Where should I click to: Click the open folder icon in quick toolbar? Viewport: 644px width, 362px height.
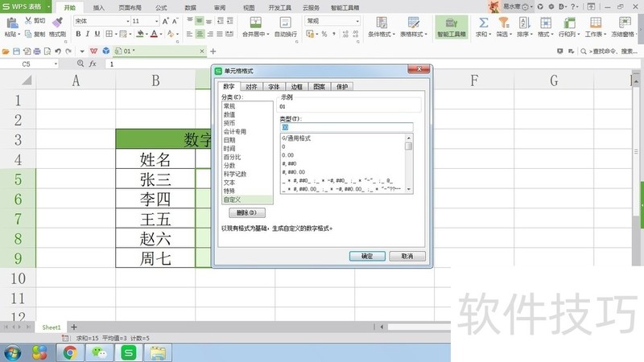(6, 51)
